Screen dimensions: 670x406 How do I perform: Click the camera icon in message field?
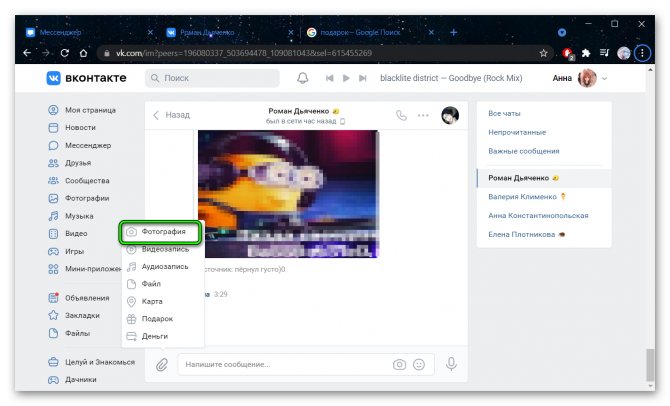tap(399, 365)
